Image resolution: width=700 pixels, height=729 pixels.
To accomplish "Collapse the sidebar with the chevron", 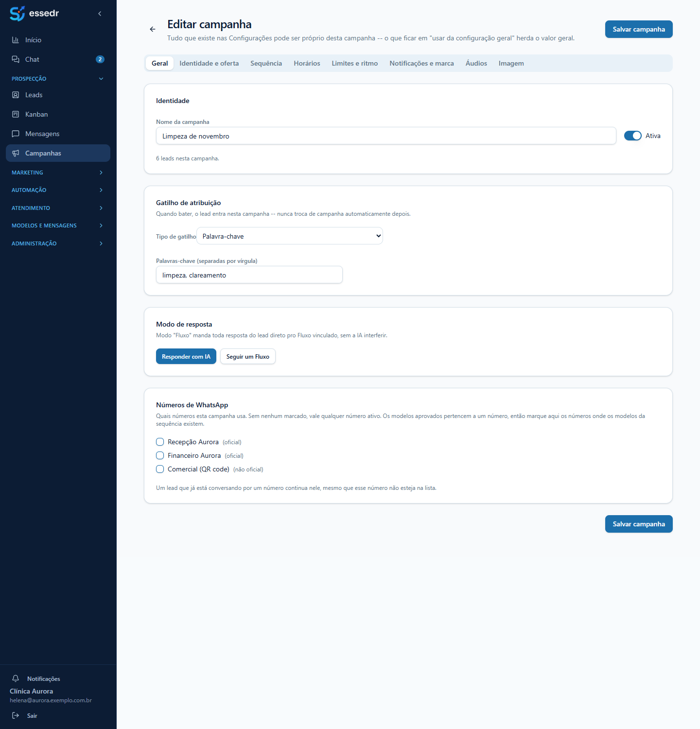I will 100,14.
